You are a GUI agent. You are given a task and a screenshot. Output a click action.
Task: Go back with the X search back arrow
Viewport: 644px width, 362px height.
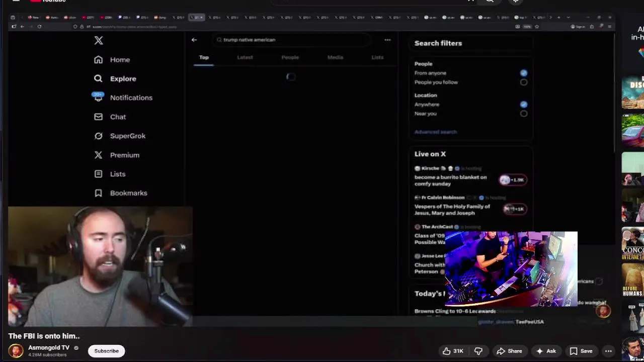pos(194,40)
